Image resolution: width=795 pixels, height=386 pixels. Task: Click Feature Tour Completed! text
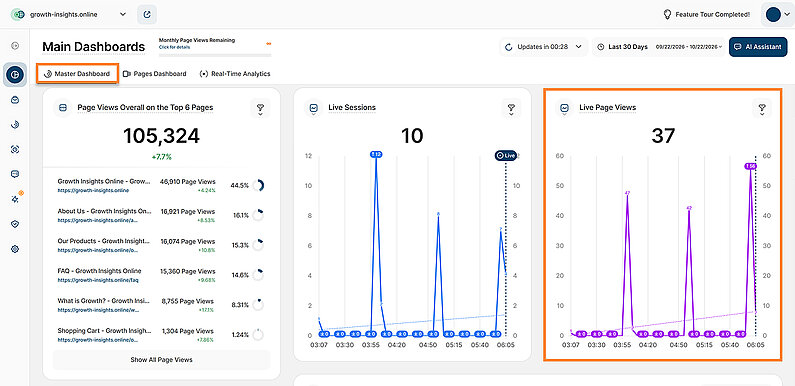tap(713, 15)
